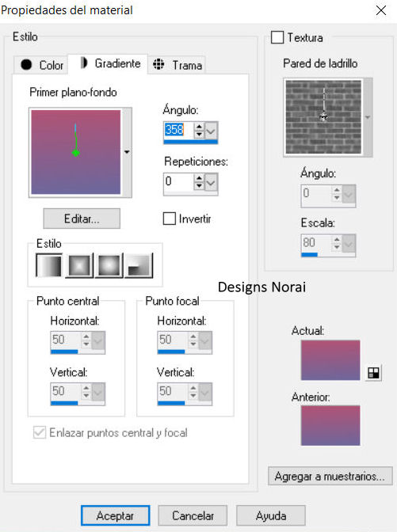This screenshot has width=397, height=532.
Task: Click the Actual gradient color swatch
Action: (330, 360)
